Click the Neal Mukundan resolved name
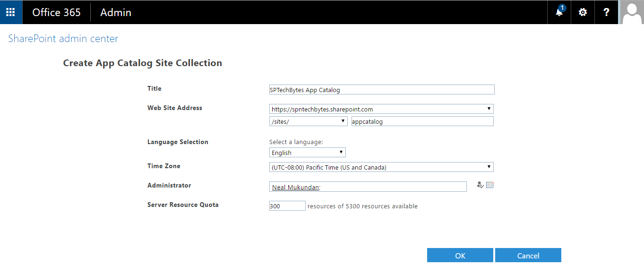 coord(295,187)
